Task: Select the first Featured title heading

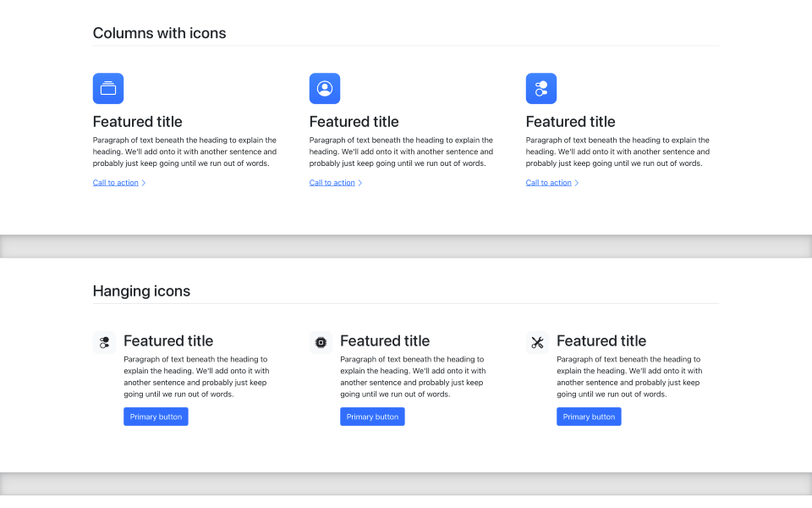Action: tap(137, 121)
